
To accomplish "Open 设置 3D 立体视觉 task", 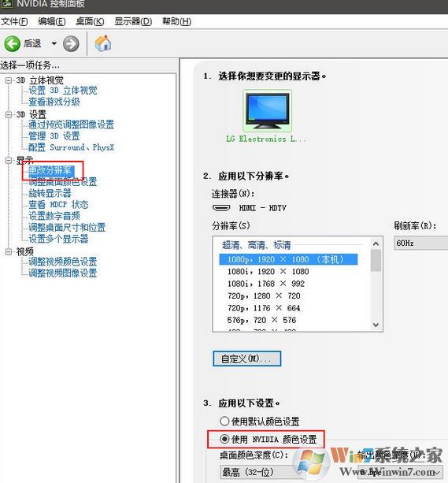I will coord(63,91).
